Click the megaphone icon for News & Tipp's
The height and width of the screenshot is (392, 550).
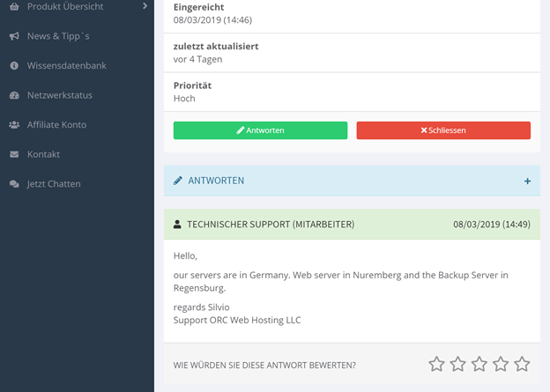(x=14, y=36)
